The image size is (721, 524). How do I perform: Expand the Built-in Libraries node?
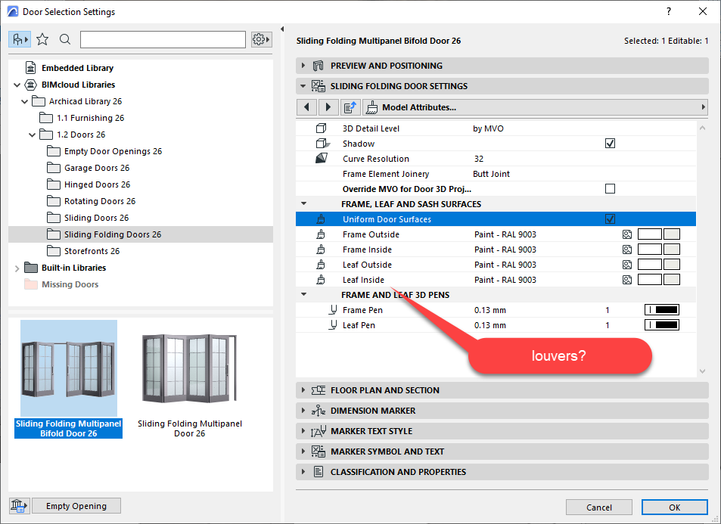coord(17,268)
